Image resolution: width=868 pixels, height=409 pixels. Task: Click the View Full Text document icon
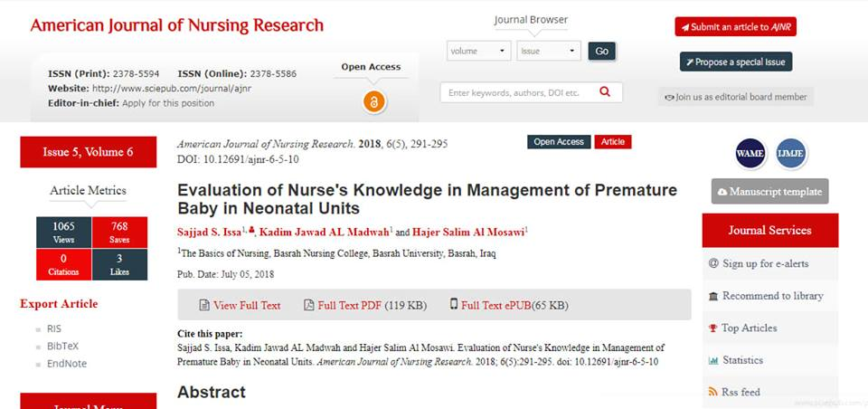pos(204,305)
